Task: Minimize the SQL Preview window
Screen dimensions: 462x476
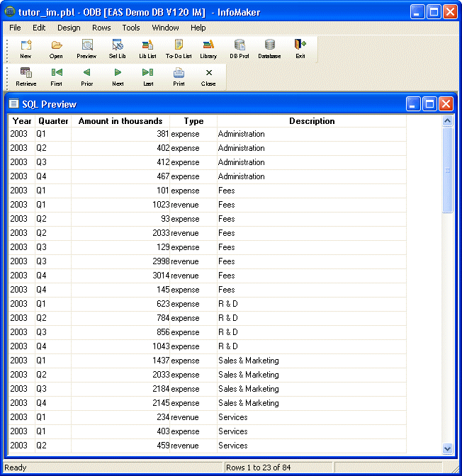Action: click(413, 104)
